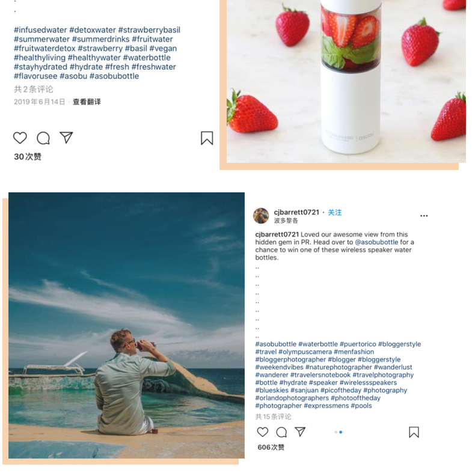The width and height of the screenshot is (475, 476).
Task: Open cjbarrett0721 profile avatar
Action: [261, 216]
